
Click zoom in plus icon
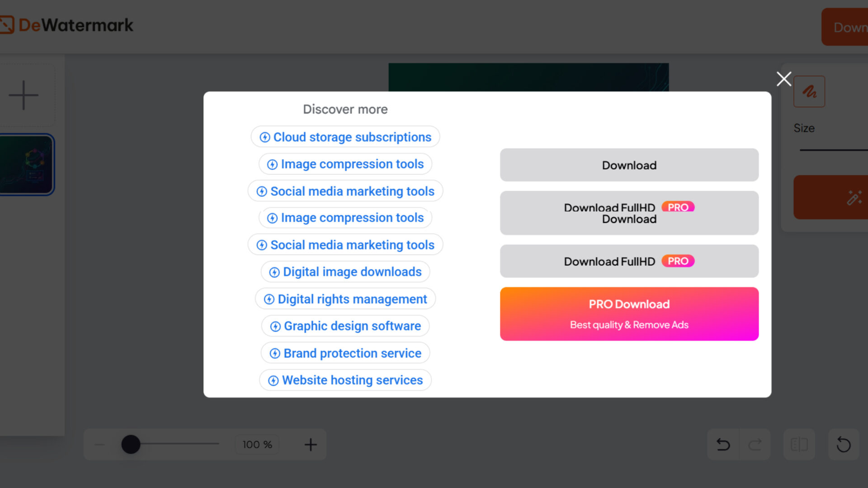[310, 445]
